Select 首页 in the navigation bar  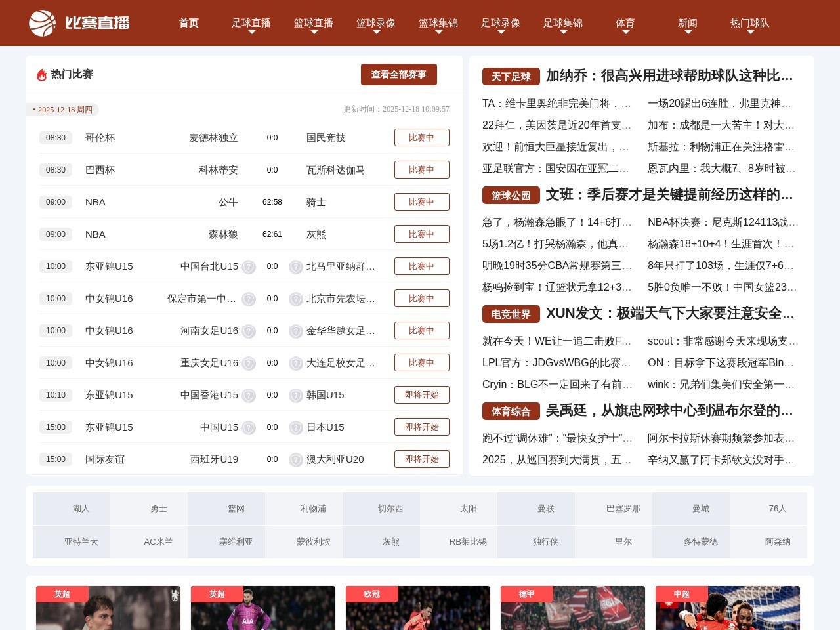tap(188, 23)
